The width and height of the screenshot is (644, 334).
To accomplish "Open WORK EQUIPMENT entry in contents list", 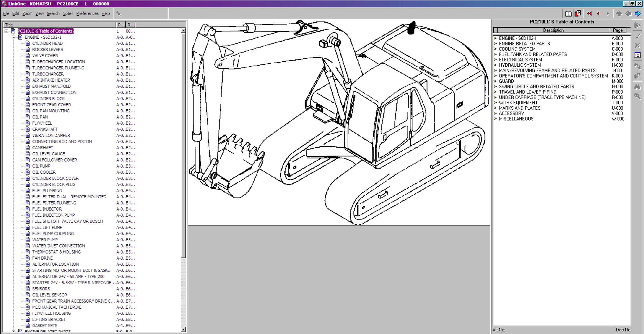I will (x=518, y=103).
